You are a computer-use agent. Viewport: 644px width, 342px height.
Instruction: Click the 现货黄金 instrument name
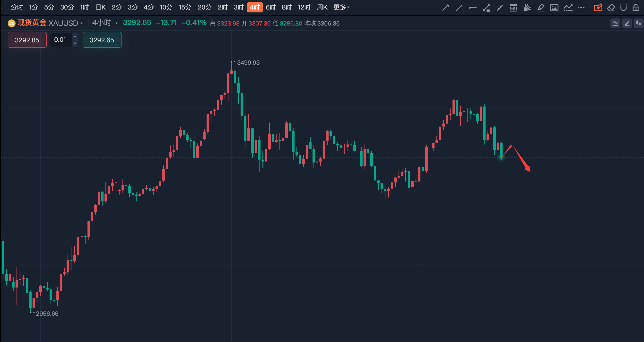32,23
